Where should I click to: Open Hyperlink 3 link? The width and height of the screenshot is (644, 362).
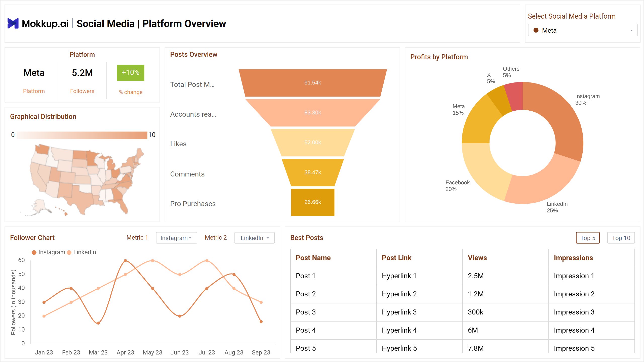[399, 312]
